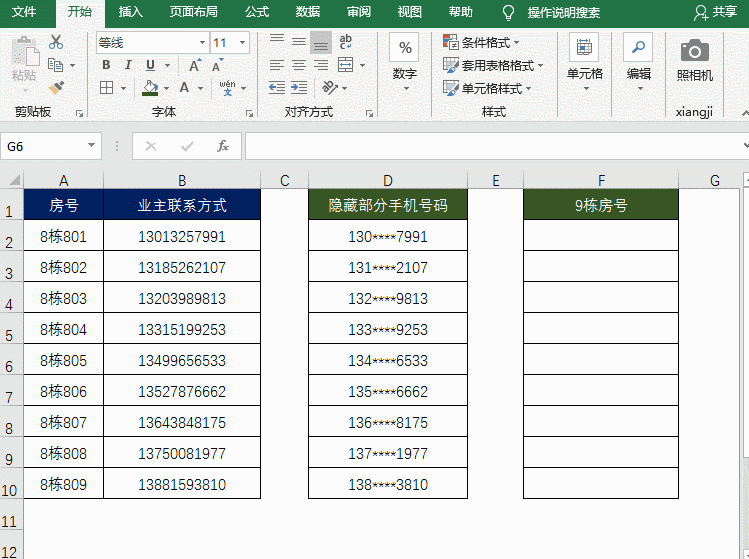Open the 编辑 editing group button
Viewport: 749px width, 559px height.
[x=639, y=62]
